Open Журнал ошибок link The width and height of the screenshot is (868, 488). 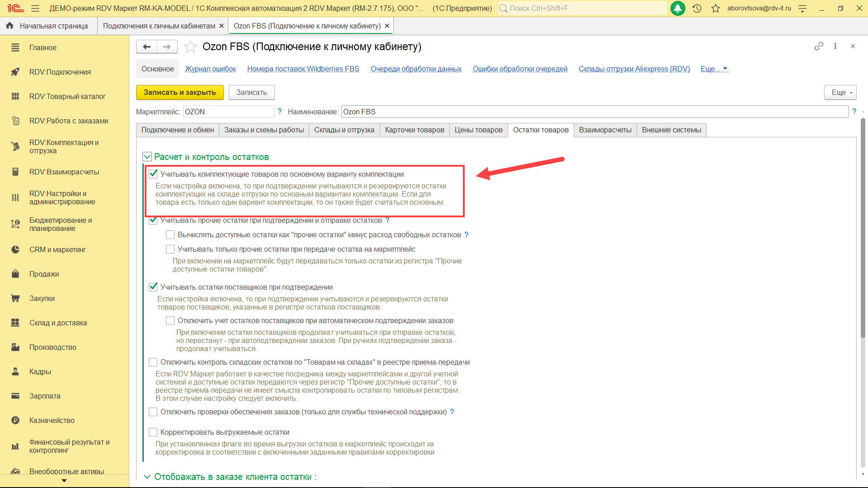click(210, 69)
